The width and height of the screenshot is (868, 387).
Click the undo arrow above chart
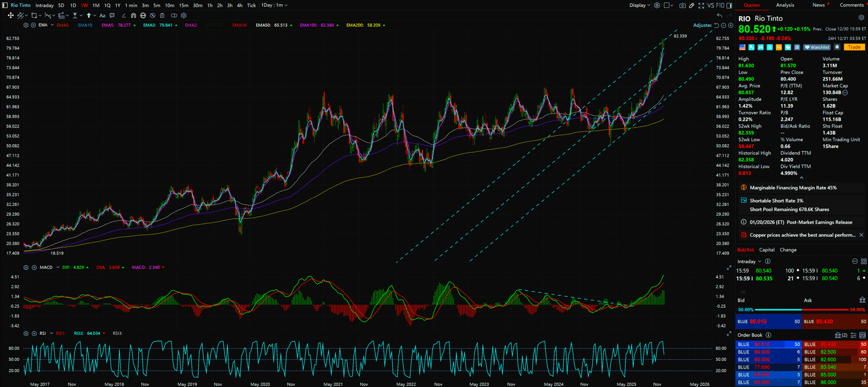point(719,16)
